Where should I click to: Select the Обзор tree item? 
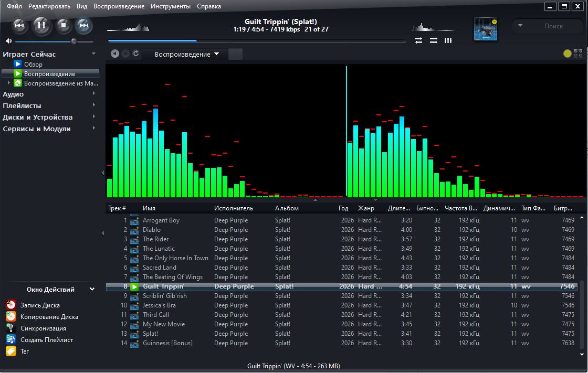click(x=33, y=64)
